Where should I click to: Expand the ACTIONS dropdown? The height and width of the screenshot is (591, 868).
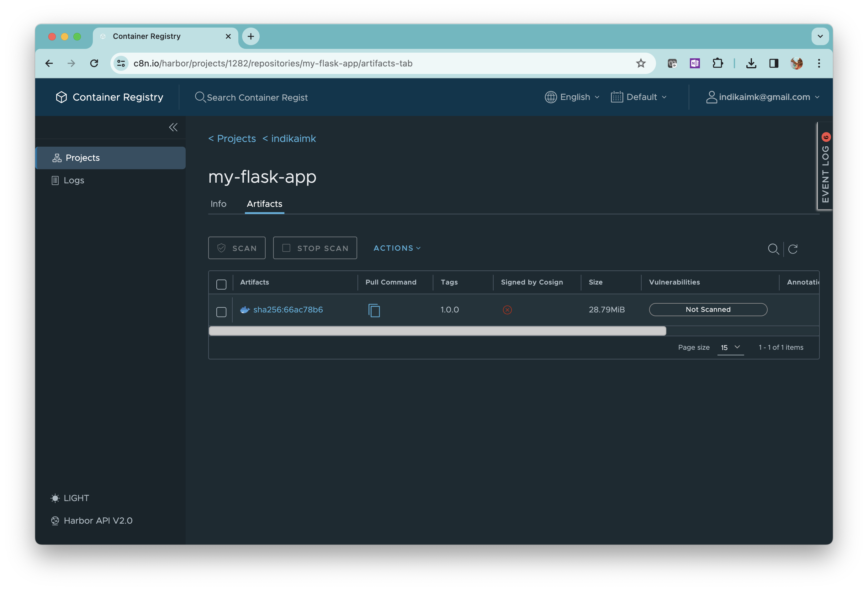click(x=397, y=248)
